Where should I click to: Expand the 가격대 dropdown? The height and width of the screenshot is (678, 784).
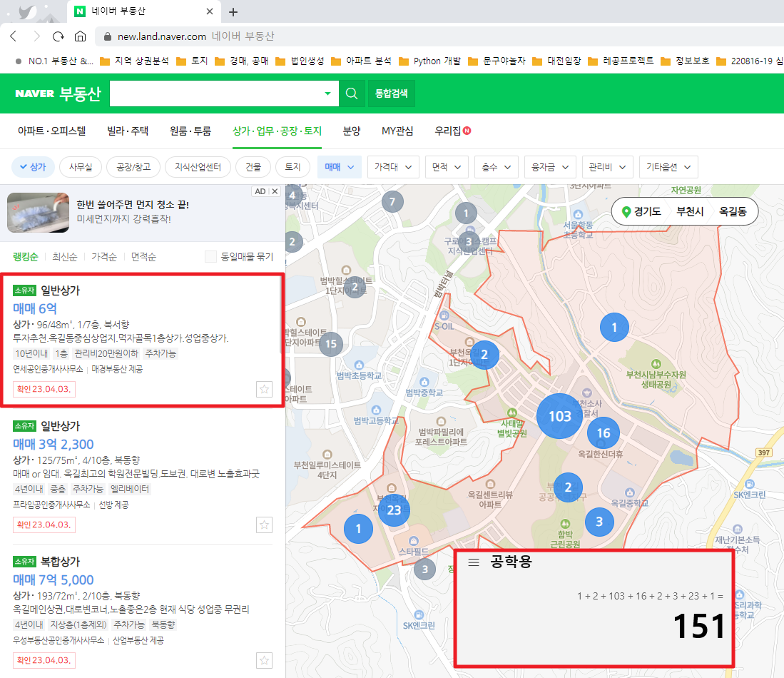(392, 167)
